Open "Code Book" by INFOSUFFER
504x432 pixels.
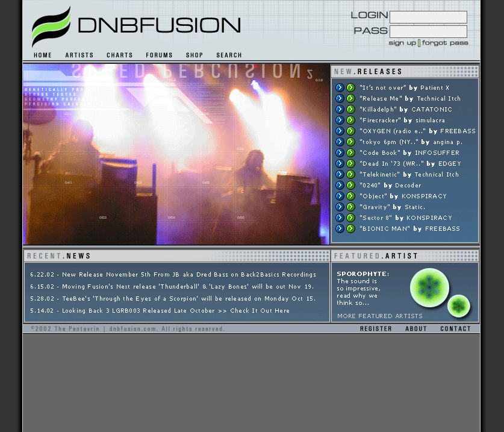click(409, 153)
